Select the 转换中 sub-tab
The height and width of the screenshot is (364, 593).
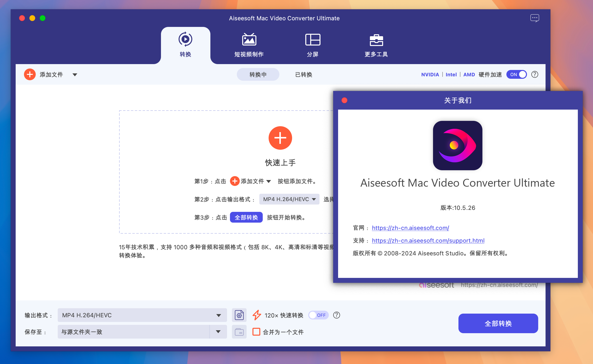(258, 74)
